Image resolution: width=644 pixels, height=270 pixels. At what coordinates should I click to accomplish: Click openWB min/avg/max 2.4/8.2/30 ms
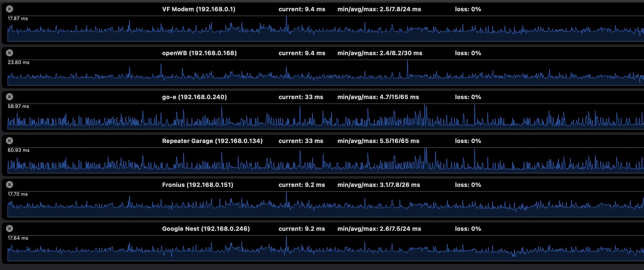[x=380, y=53]
